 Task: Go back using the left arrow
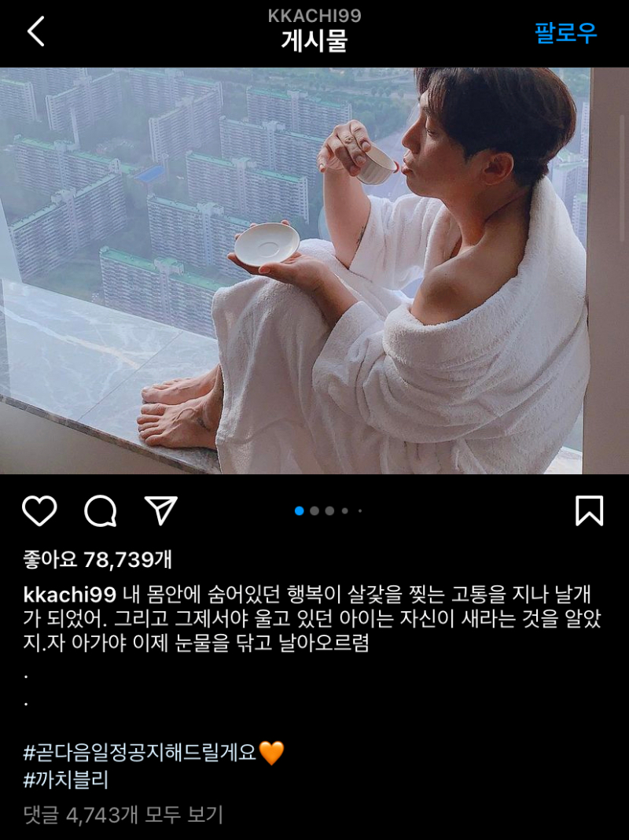click(x=36, y=31)
